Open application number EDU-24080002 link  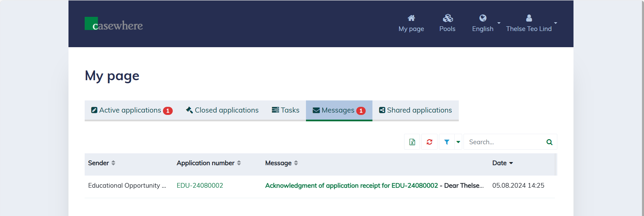(x=200, y=186)
